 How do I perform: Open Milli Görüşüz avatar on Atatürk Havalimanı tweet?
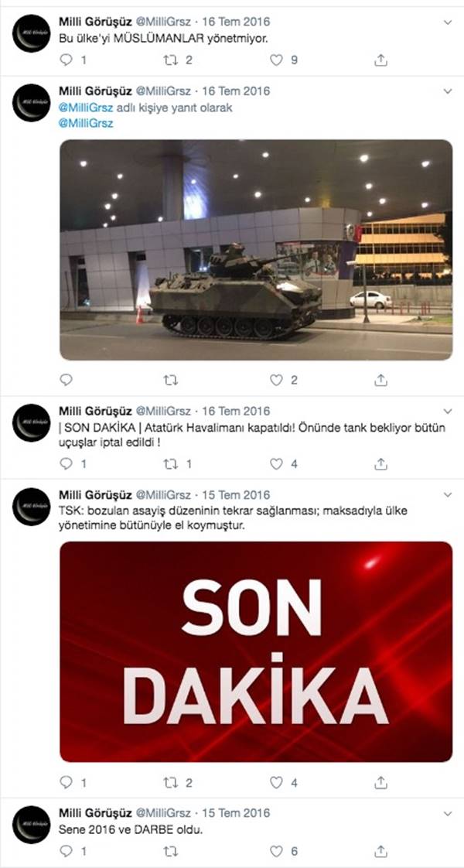tap(32, 423)
